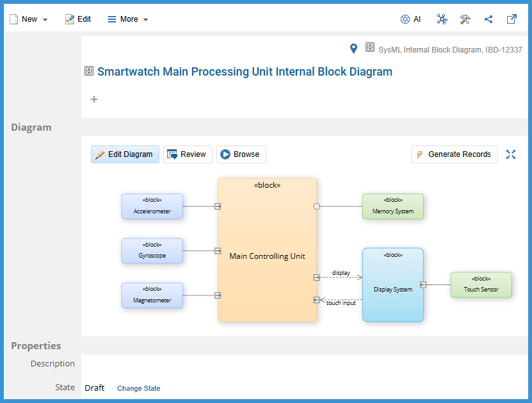Click the Generate Records button
The width and height of the screenshot is (532, 403).
tap(454, 154)
